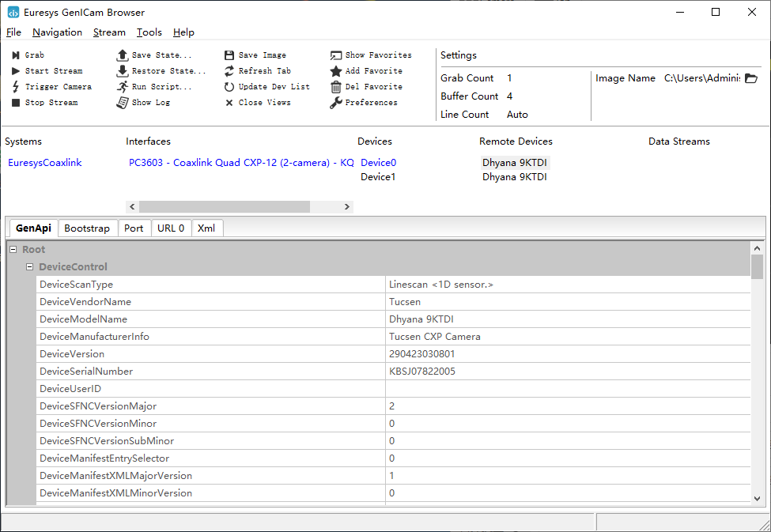This screenshot has width=771, height=532.
Task: Select the DeviceModelName property row
Action: [393, 319]
